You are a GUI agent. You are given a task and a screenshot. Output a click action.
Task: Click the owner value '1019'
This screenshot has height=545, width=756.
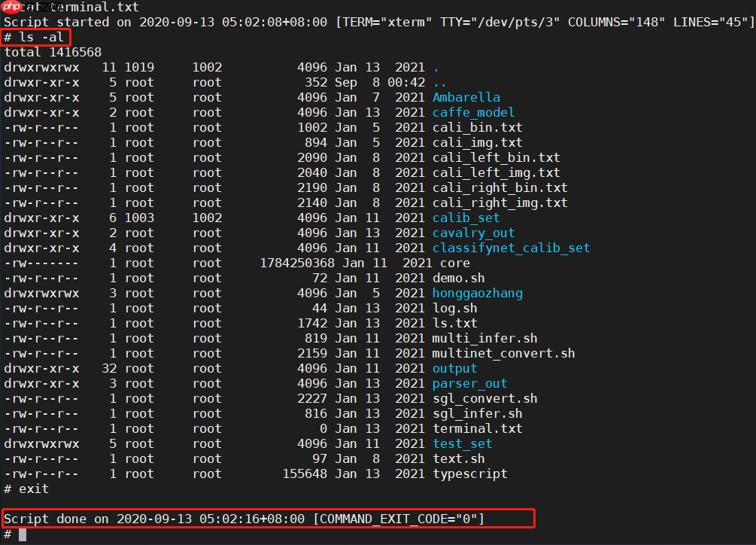139,67
